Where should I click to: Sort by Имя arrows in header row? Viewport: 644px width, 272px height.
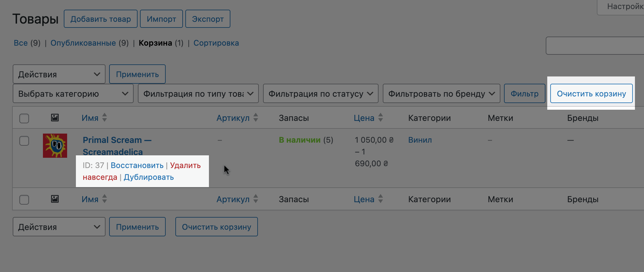(x=105, y=118)
